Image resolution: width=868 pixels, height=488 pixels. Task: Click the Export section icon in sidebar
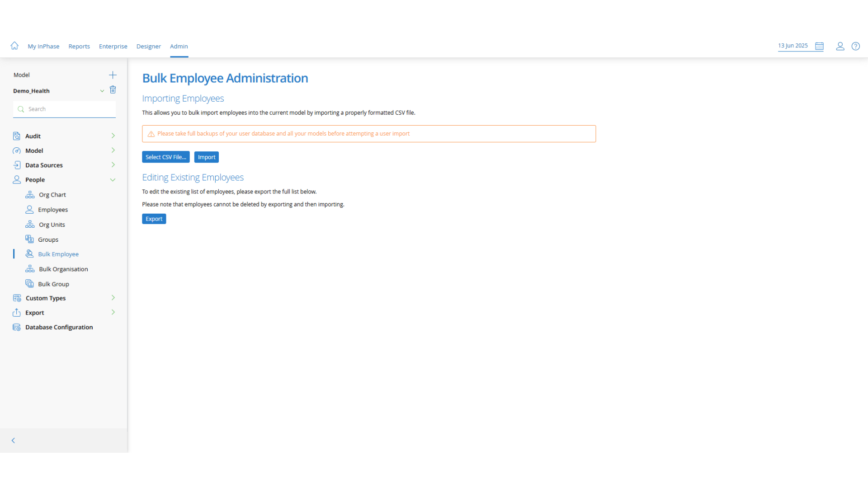17,313
